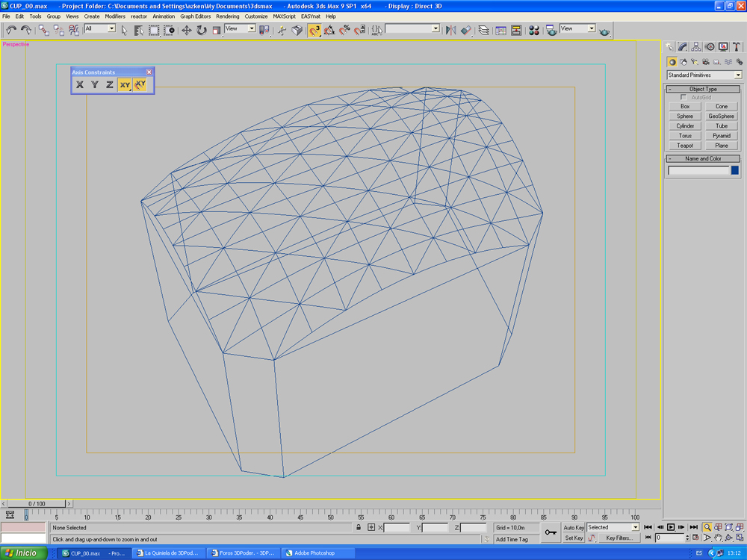Collapse the Name and Color rollout
747x560 pixels.
point(703,158)
